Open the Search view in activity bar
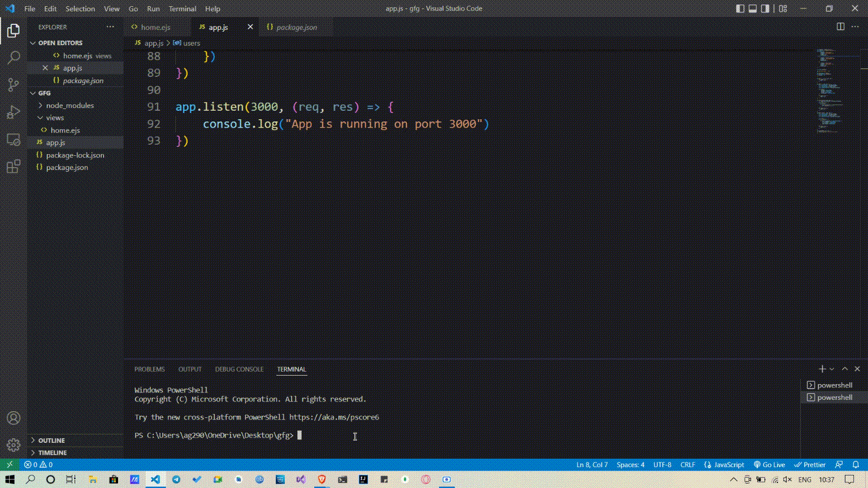 (14, 58)
